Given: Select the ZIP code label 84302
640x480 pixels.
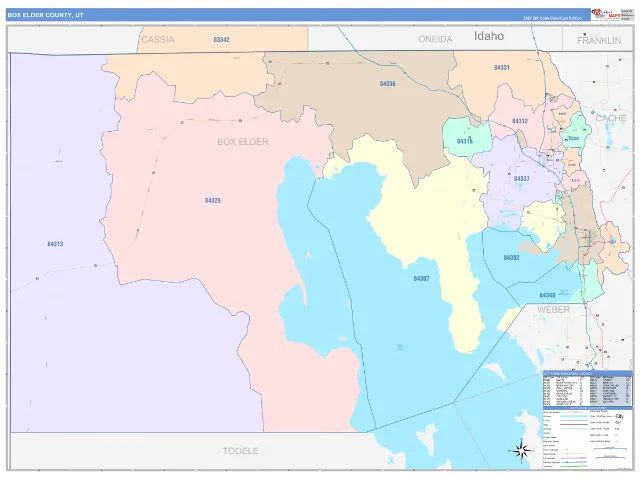Looking at the screenshot, I should tap(511, 258).
